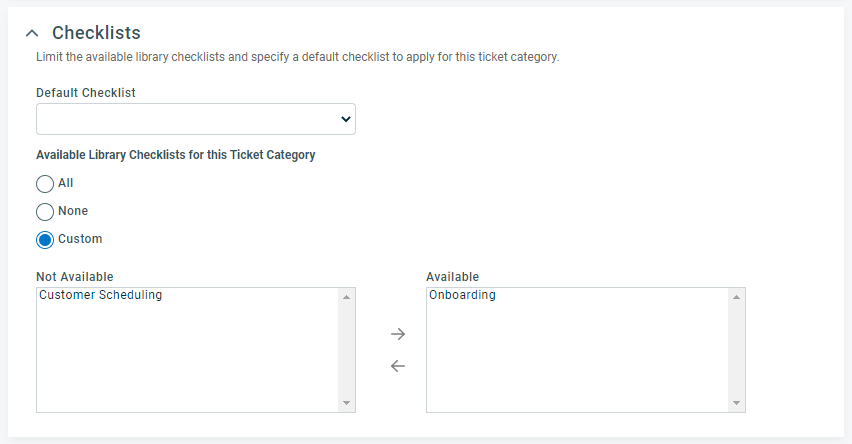Click the Checklists section heading
The image size is (852, 444).
96,33
